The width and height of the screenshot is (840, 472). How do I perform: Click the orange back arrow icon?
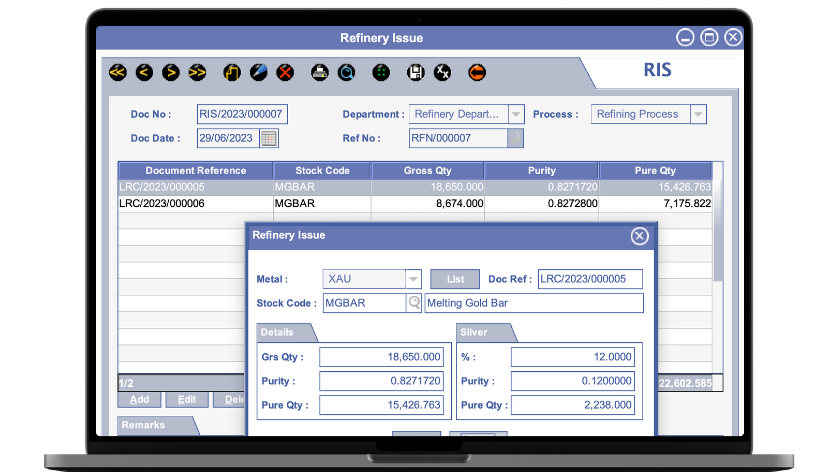(477, 72)
